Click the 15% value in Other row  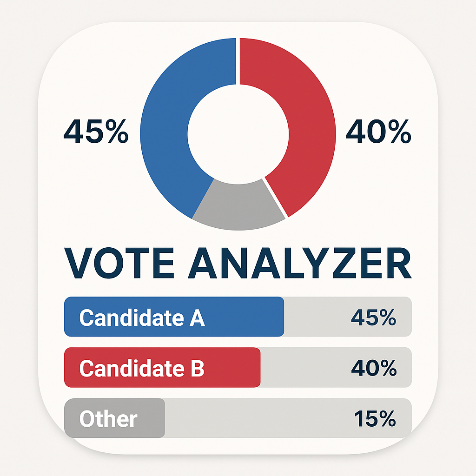point(374,419)
